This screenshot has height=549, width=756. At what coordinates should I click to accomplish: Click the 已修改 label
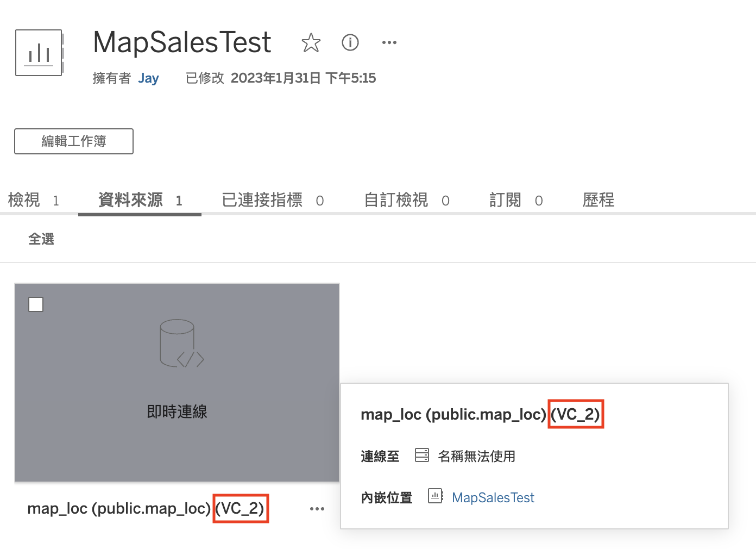click(x=205, y=78)
